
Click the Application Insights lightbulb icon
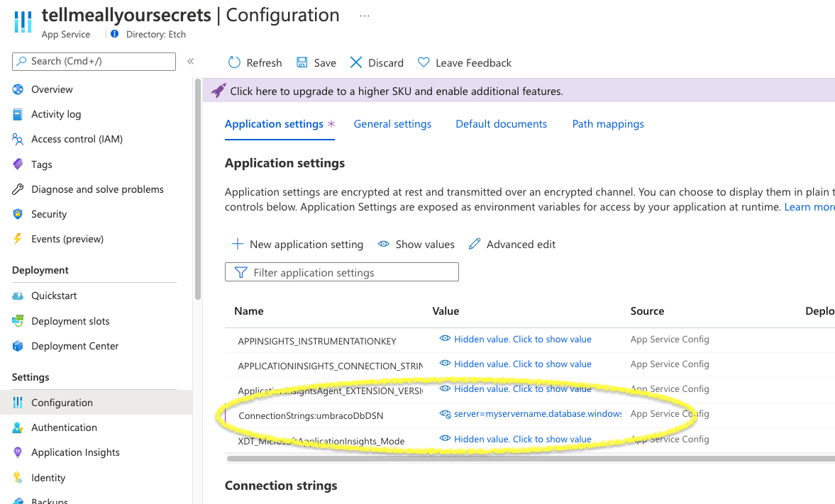pos(18,452)
